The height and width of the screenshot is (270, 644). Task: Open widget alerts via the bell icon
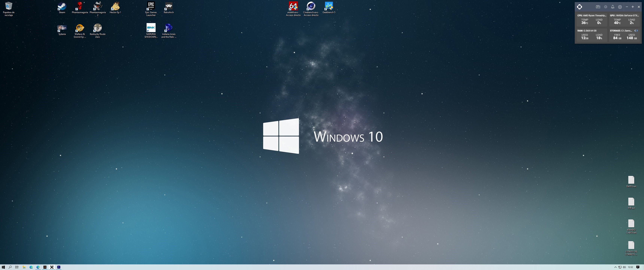pyautogui.click(x=613, y=7)
